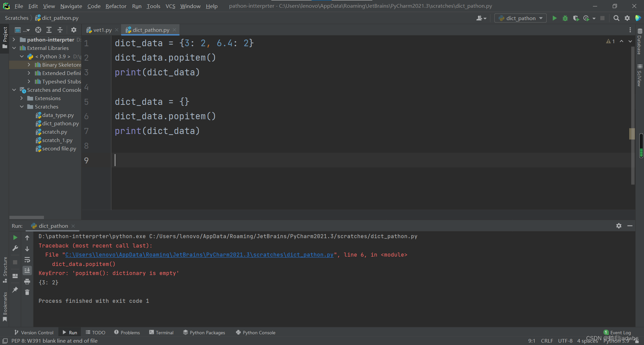Toggle the Bookmarks tool window stripe
Viewport: 644px width, 345px height.
(x=5, y=307)
